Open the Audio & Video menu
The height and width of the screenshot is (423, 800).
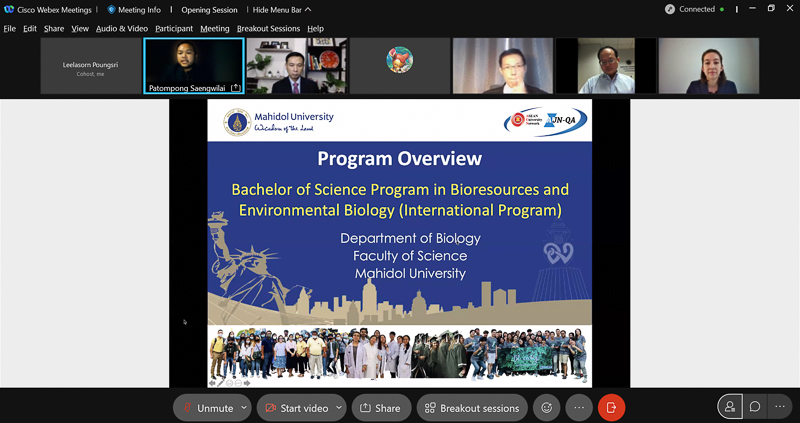[122, 29]
